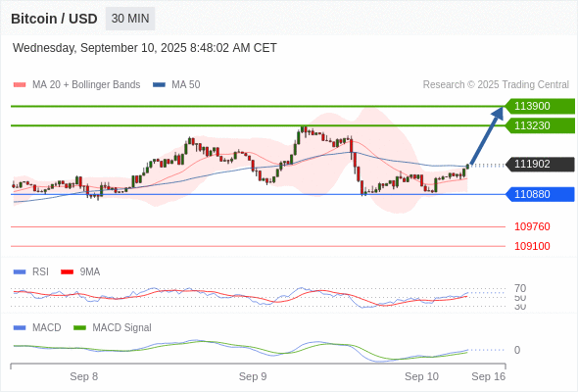Select the 113230 green price tag

(x=540, y=125)
